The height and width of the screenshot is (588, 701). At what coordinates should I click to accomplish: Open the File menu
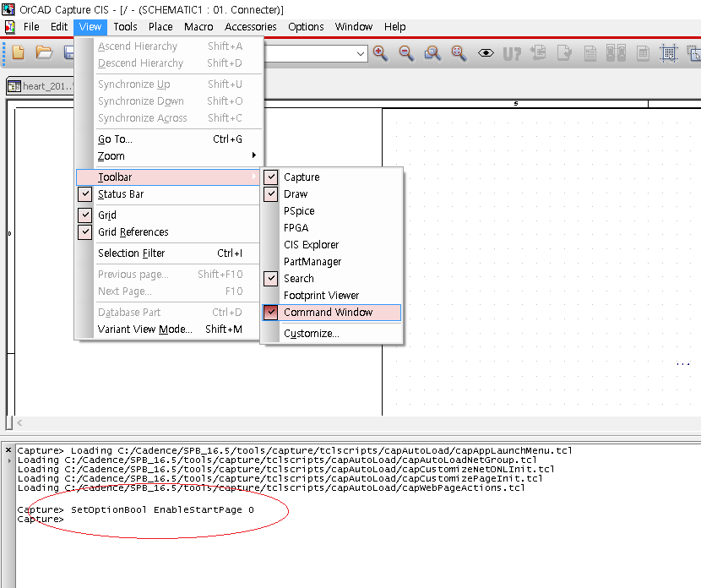(x=31, y=27)
